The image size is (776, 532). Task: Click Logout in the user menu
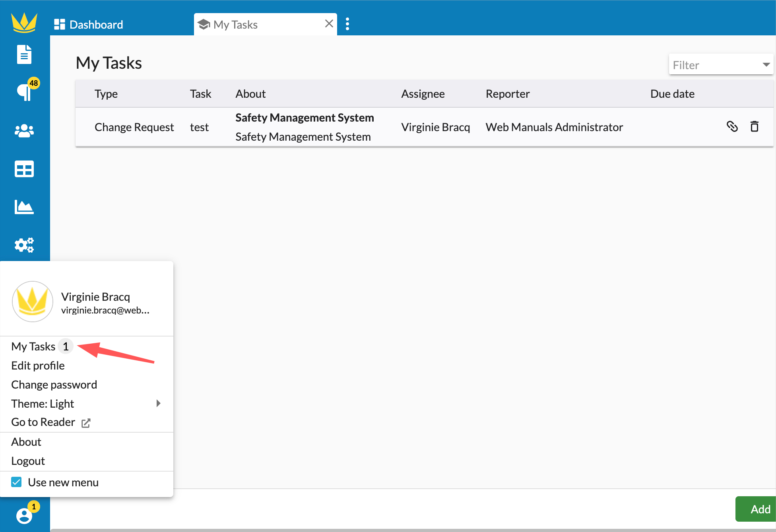coord(28,461)
